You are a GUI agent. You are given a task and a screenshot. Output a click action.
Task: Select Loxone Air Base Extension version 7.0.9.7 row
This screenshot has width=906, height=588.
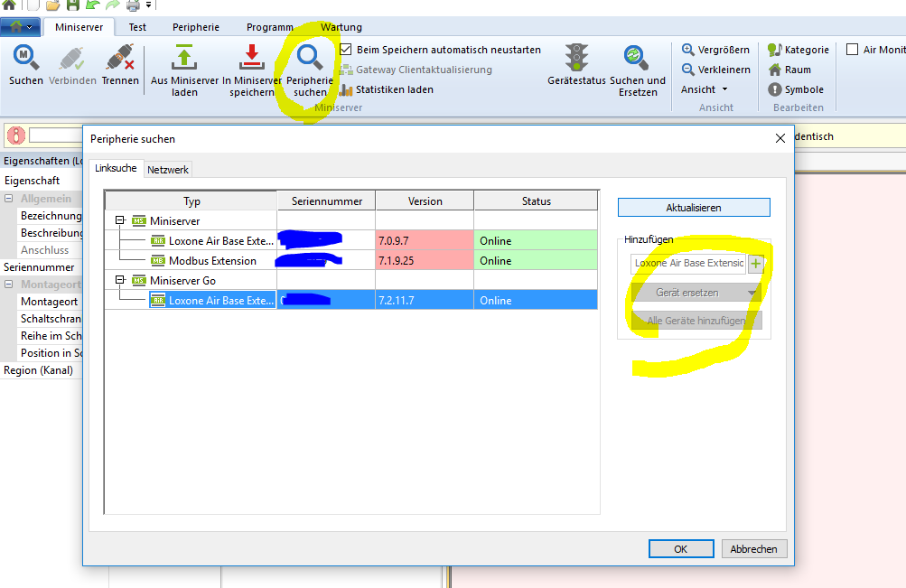coord(350,240)
